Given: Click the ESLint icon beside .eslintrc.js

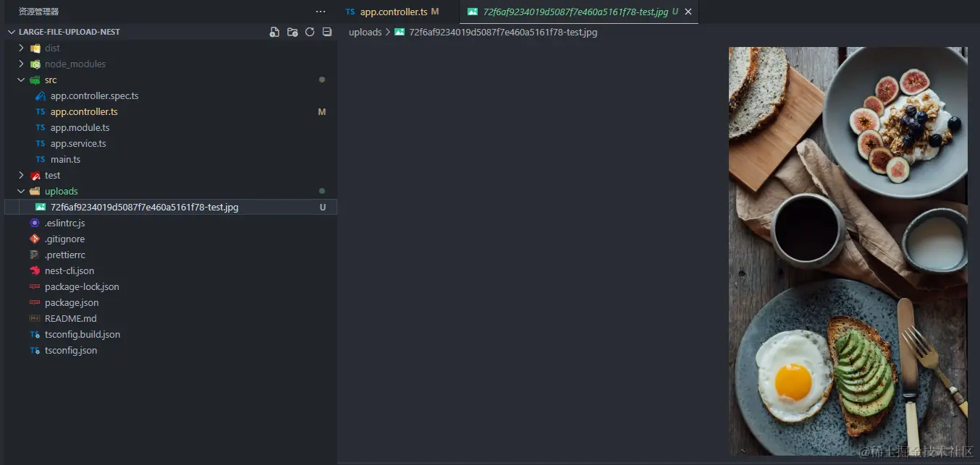Looking at the screenshot, I should tap(35, 223).
